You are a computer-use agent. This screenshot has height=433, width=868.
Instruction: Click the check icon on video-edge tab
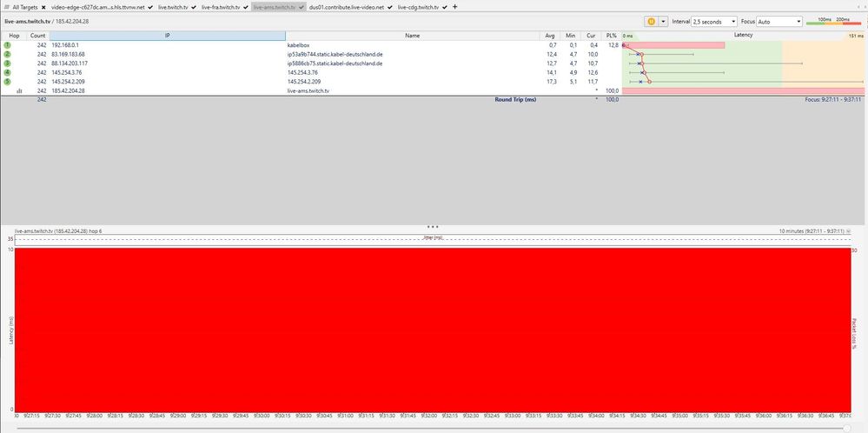(150, 7)
